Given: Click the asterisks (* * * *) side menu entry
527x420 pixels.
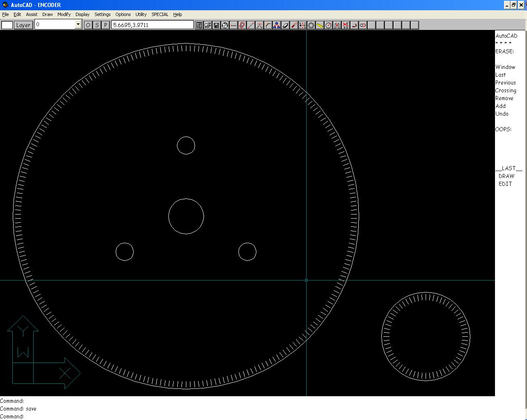Looking at the screenshot, I should [x=504, y=43].
